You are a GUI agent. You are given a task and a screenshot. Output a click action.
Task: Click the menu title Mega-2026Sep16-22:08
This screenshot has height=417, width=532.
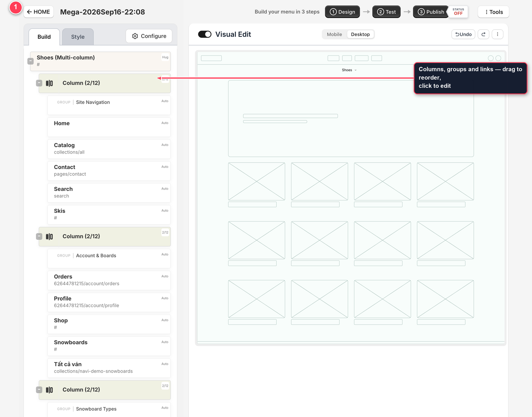102,12
